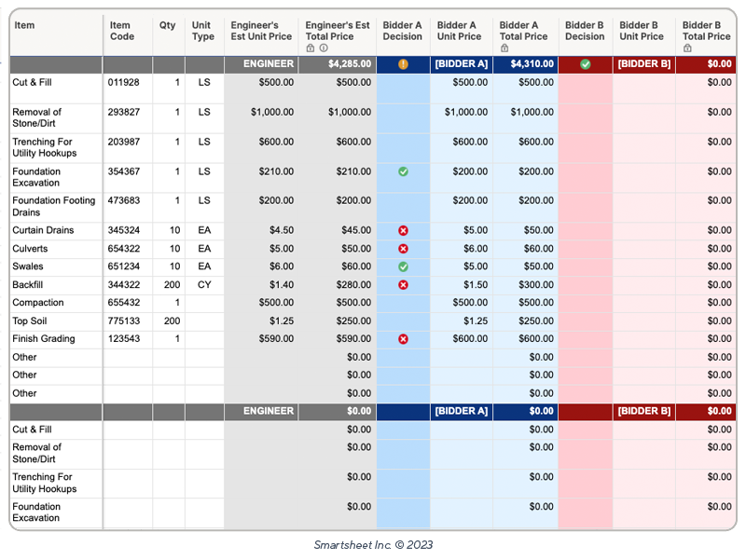Select the Engineer's Est Unit Price header

[261, 35]
